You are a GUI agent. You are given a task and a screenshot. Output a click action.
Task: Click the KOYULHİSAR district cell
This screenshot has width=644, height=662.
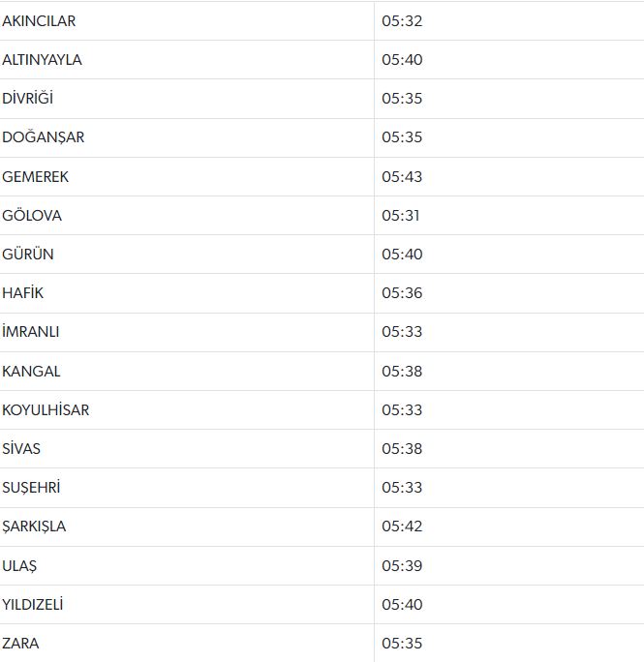point(46,410)
